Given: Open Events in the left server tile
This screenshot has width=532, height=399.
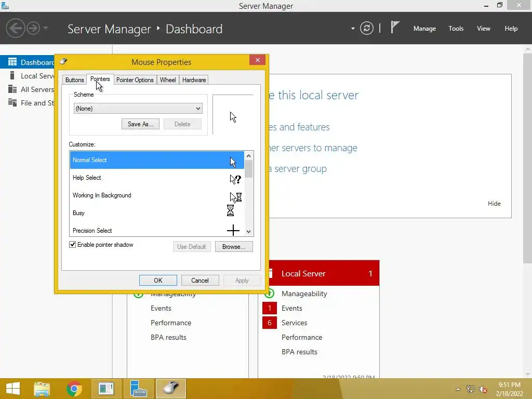Looking at the screenshot, I should point(161,308).
